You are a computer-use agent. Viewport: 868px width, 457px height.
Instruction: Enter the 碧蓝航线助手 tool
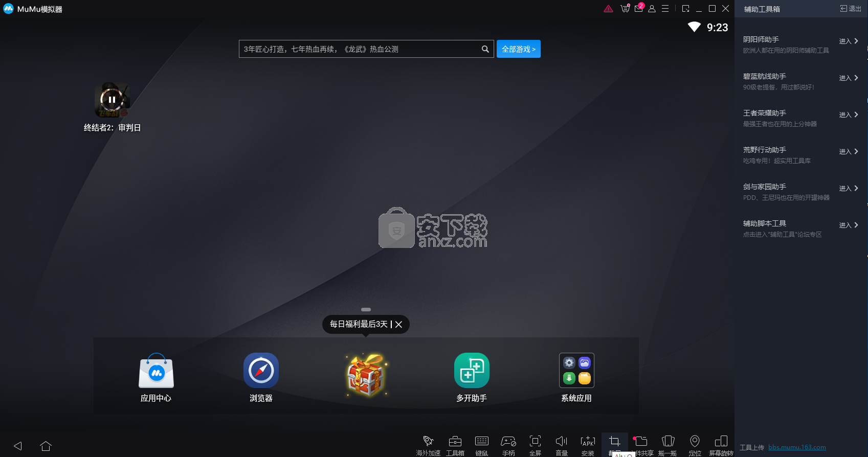(x=849, y=78)
